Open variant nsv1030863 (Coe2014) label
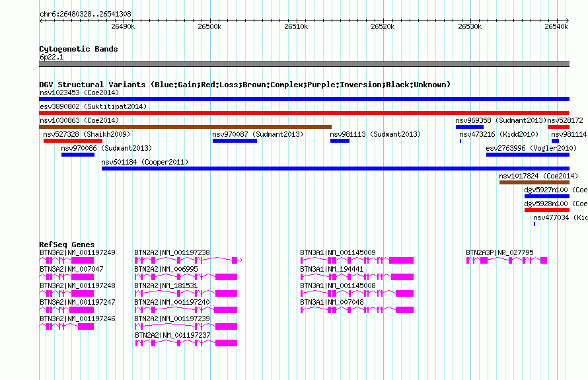The image size is (588, 380). tap(79, 120)
